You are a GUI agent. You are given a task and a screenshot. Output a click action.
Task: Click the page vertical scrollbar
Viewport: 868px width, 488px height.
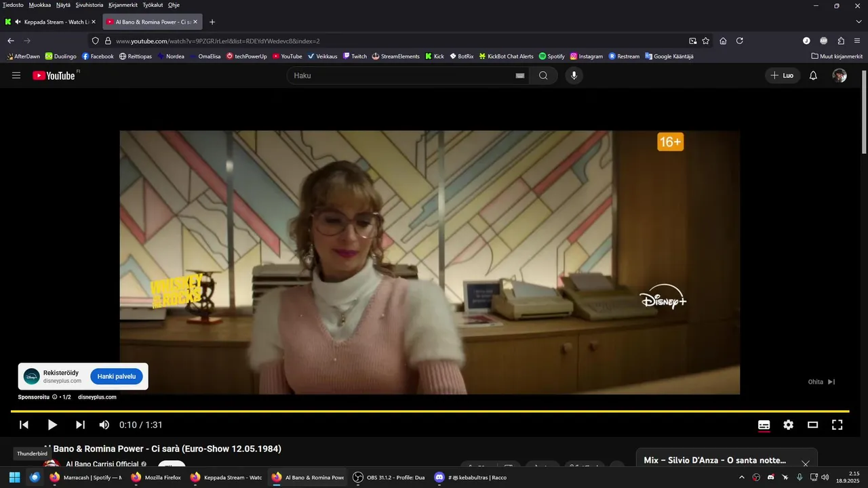tap(864, 112)
